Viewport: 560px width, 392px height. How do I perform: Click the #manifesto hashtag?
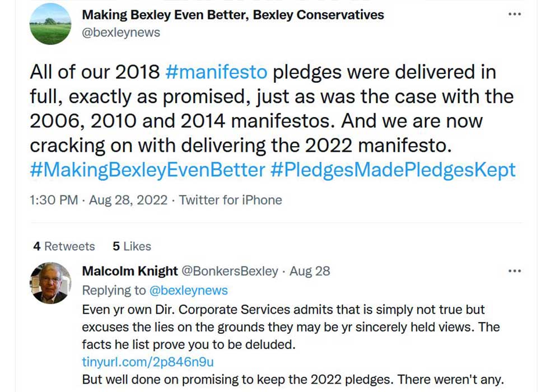[x=216, y=73]
